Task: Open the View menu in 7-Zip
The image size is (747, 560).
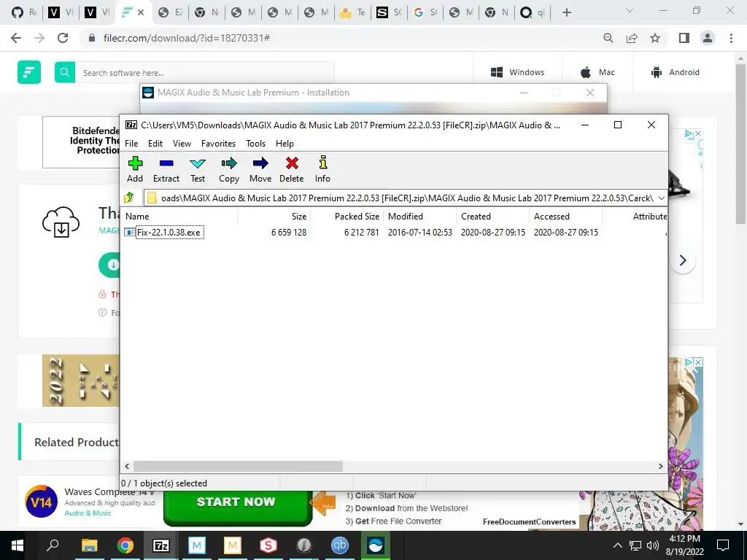Action: point(182,144)
